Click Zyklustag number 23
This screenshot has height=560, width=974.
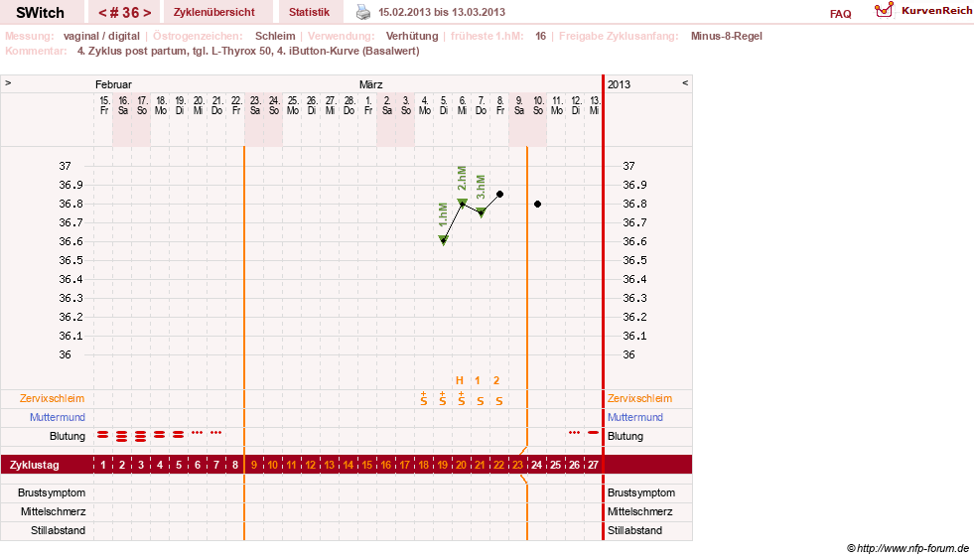pos(517,465)
